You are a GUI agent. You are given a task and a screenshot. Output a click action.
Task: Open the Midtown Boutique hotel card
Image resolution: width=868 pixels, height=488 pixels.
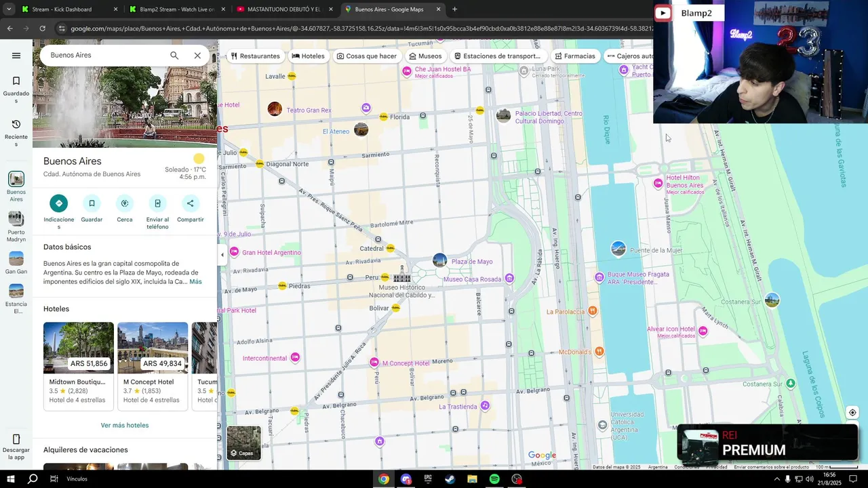(79, 366)
